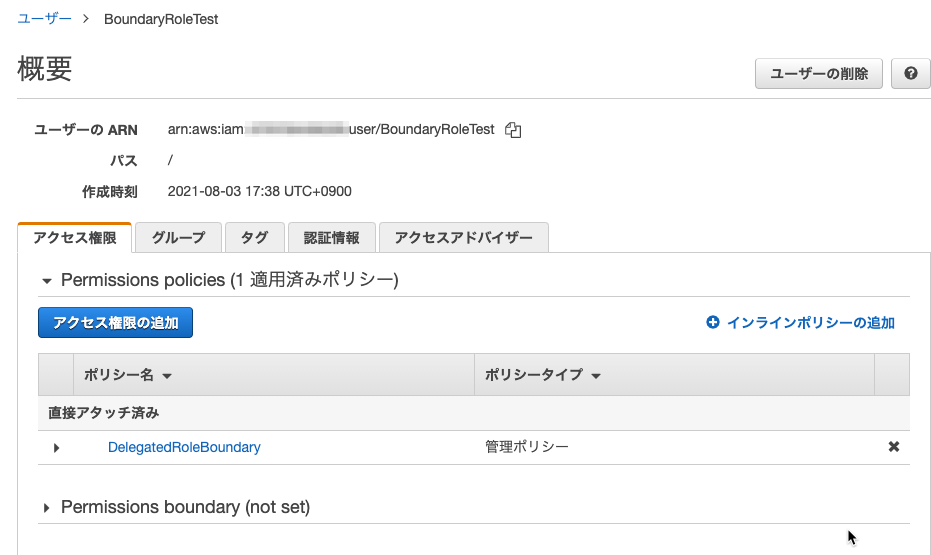Collapse the Permissions policies section

(x=47, y=281)
